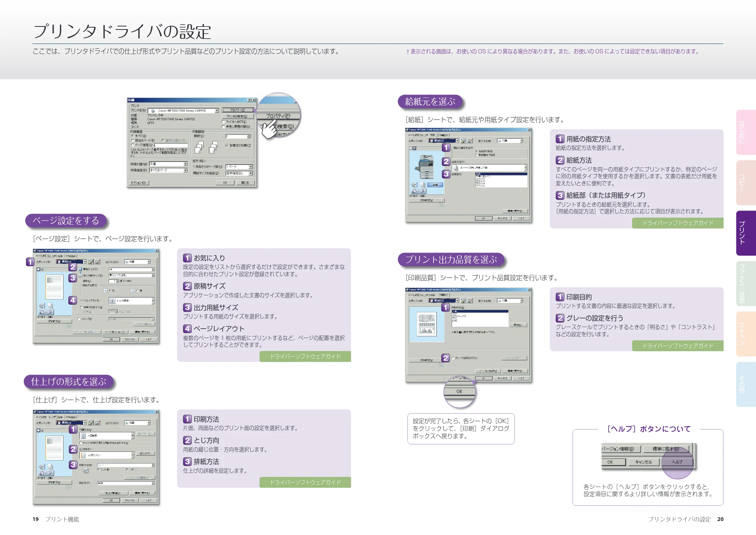The image size is (756, 535).
Task: Switch to 印刷品質 tab in ページ設定 sheet dialog
Action: click(71, 256)
